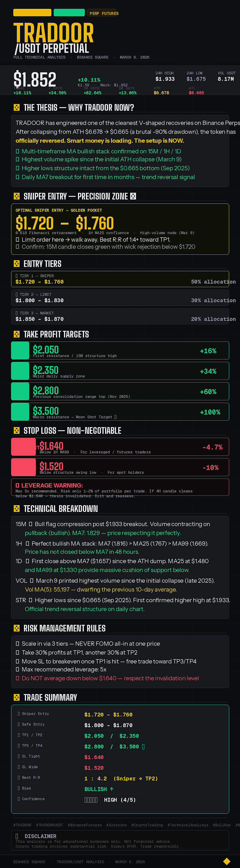Select the Tier 1 Sniper entry row
240x868 pixels.
[x=120, y=279]
